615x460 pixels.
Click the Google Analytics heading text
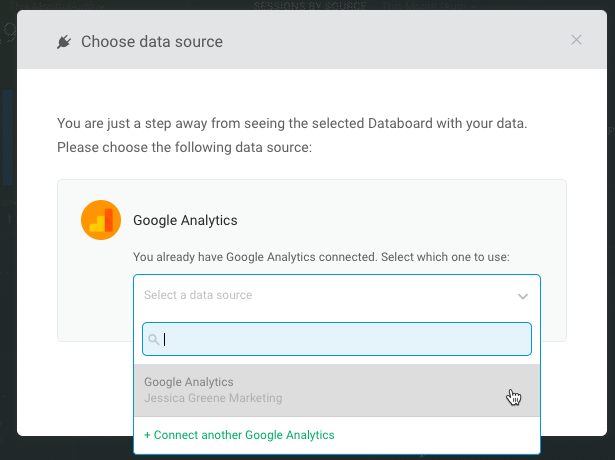click(x=185, y=220)
